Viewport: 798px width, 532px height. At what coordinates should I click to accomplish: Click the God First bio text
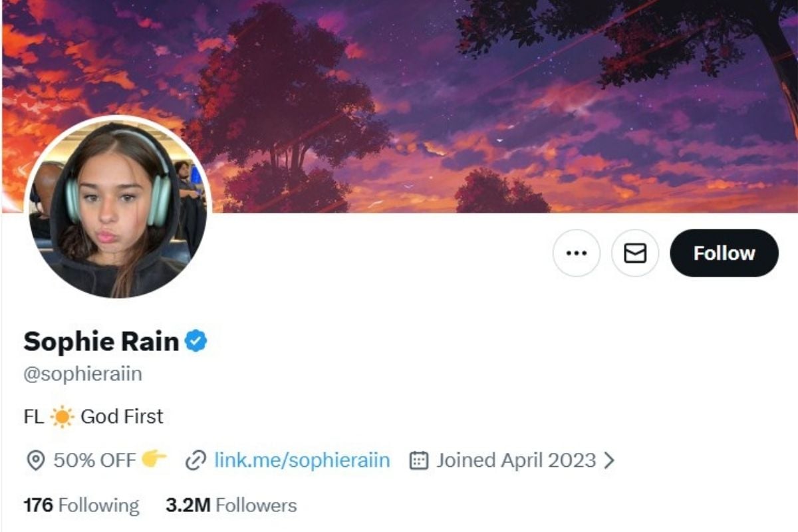coord(122,417)
